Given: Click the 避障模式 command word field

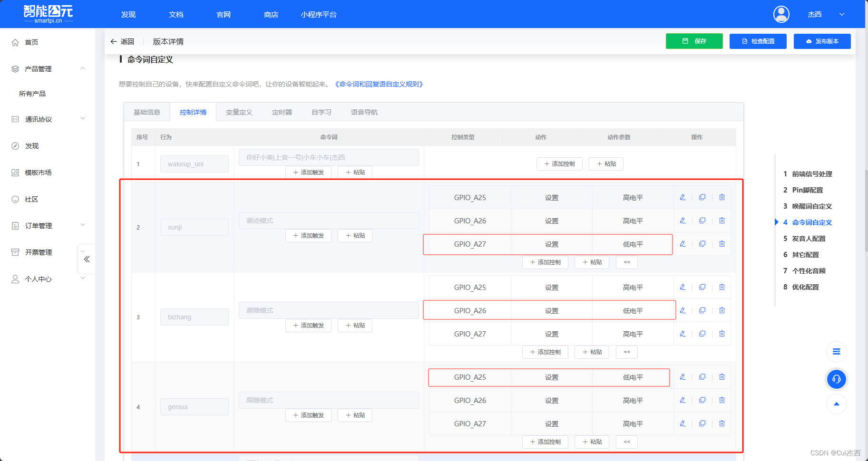Looking at the screenshot, I should [x=329, y=310].
